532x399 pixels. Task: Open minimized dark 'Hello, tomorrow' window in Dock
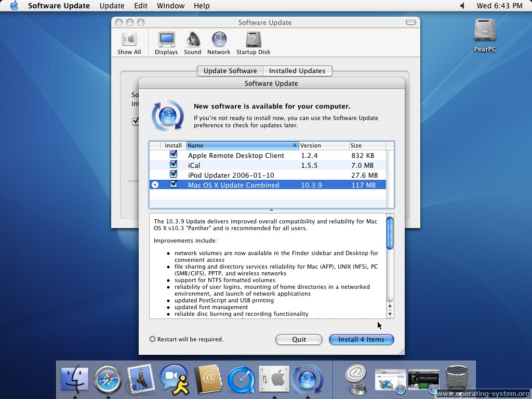tap(423, 380)
